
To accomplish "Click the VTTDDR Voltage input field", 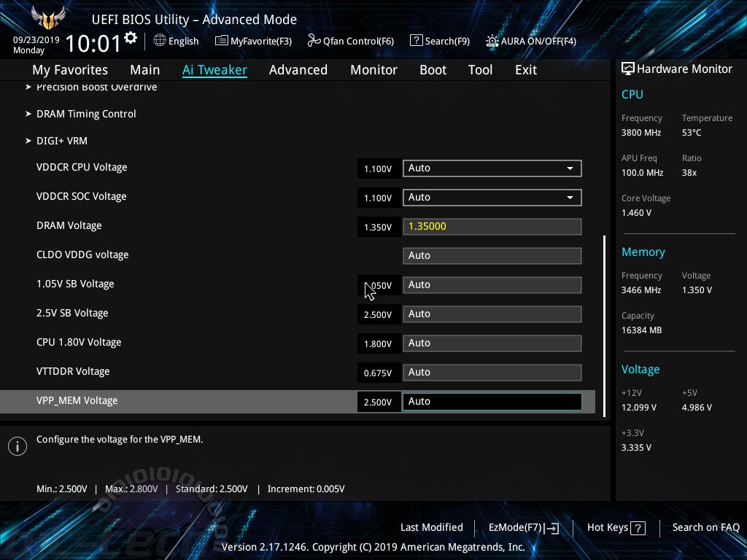I will coord(492,373).
